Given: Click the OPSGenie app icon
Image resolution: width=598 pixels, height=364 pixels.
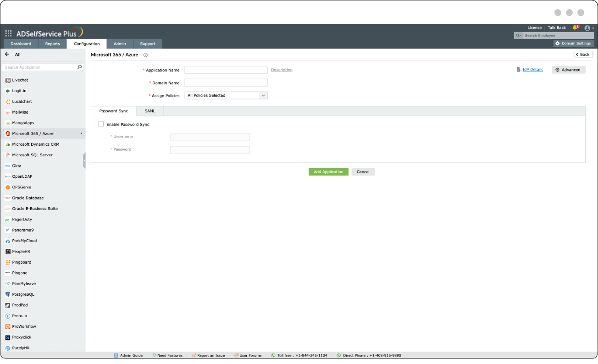Looking at the screenshot, I should point(8,187).
